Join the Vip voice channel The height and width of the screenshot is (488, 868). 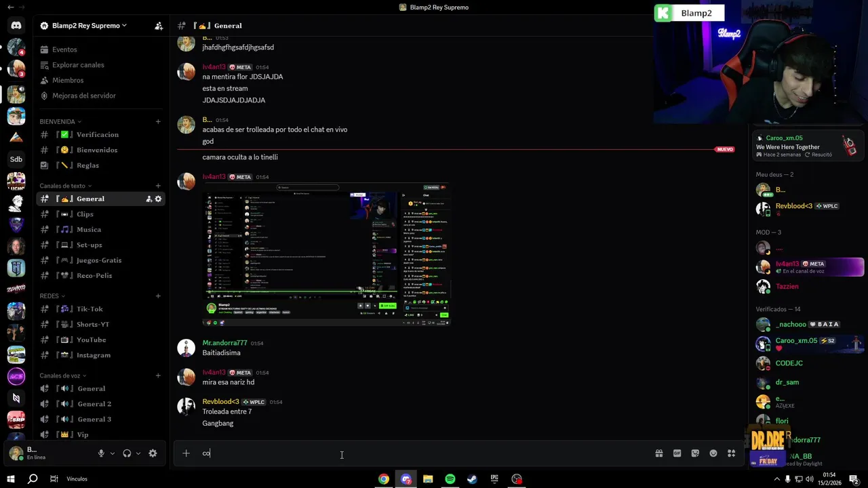[101, 434]
